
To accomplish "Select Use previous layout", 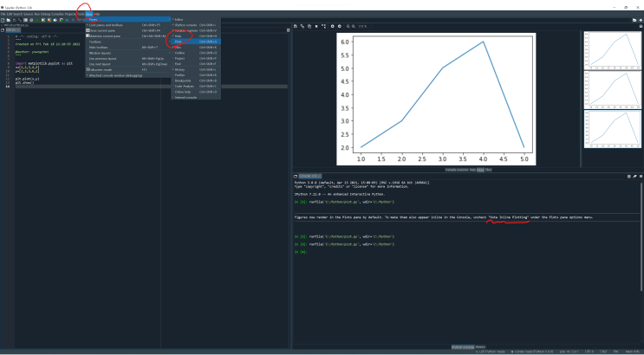I will coord(127,59).
